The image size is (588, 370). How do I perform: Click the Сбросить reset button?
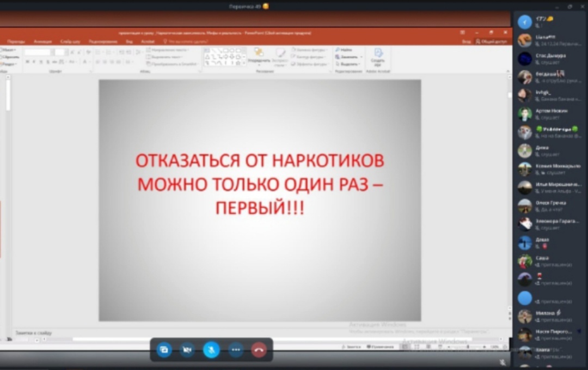pos(10,57)
